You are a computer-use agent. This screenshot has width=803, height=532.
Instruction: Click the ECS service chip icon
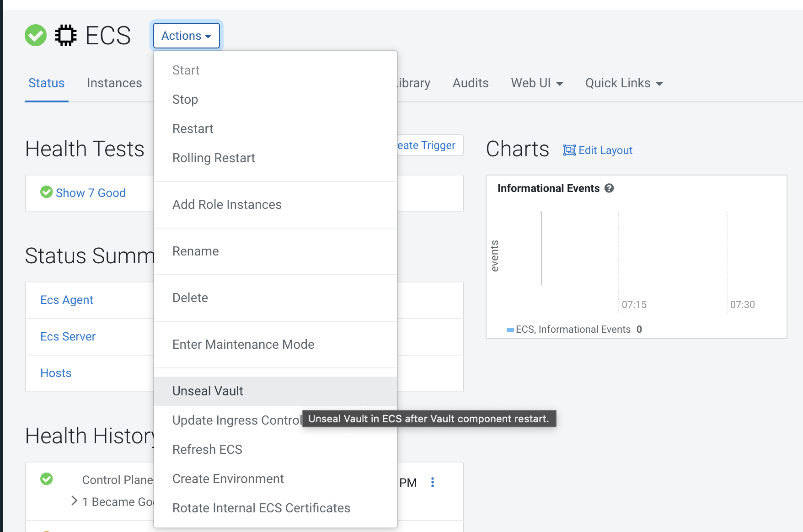66,36
